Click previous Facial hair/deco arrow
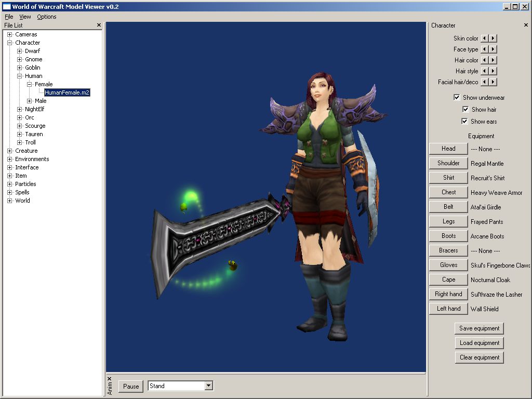The image size is (532, 399). [x=485, y=82]
